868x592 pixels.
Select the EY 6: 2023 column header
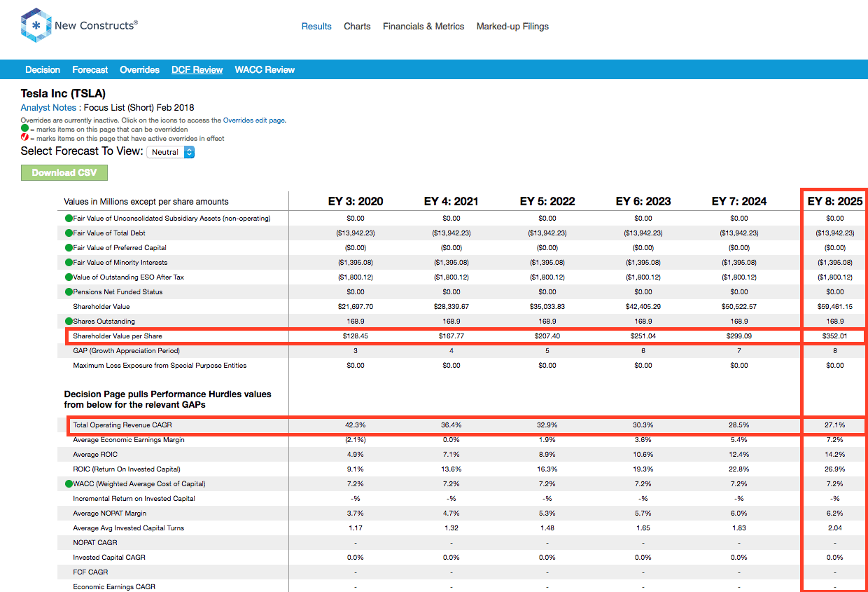click(643, 201)
